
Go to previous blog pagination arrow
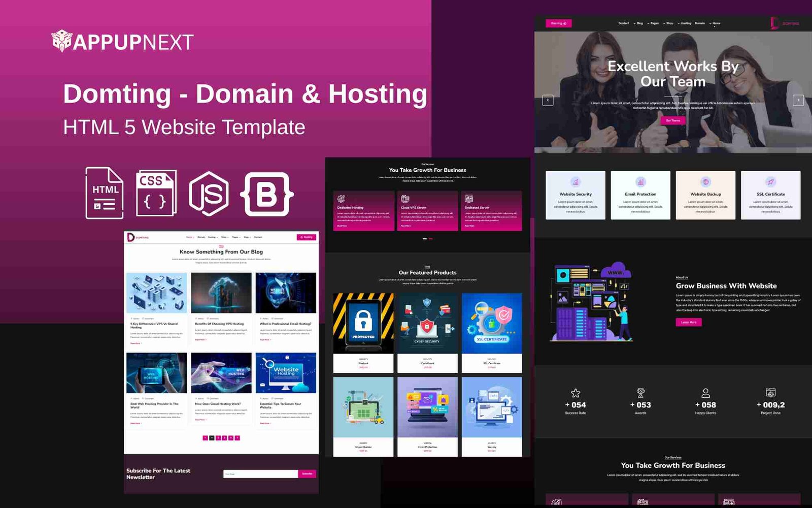tap(205, 438)
